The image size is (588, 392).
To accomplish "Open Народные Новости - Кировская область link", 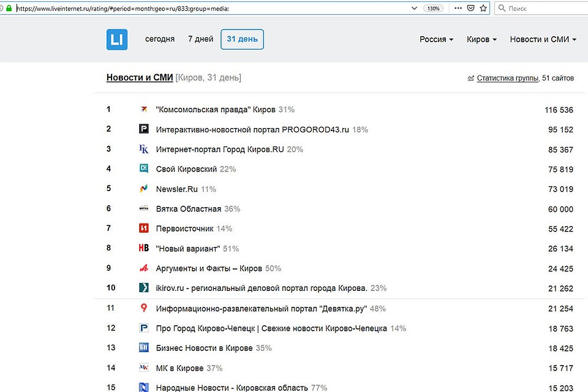I will pyautogui.click(x=232, y=388).
